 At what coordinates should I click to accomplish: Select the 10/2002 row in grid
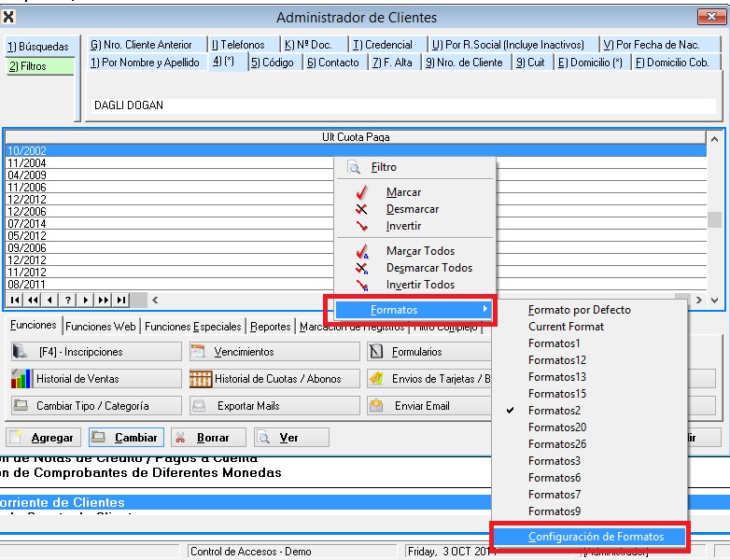355,150
